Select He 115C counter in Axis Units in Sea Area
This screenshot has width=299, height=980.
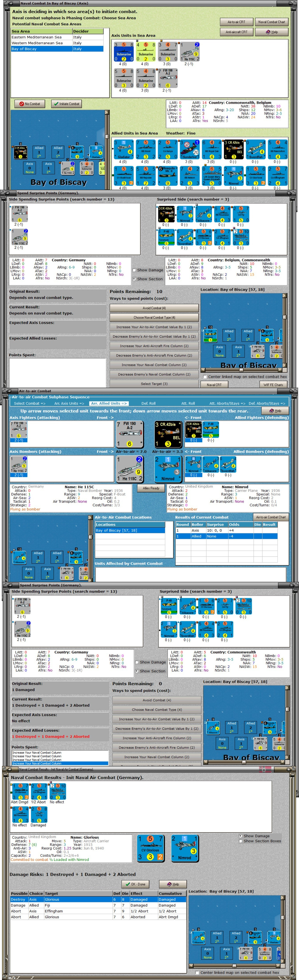[x=189, y=52]
